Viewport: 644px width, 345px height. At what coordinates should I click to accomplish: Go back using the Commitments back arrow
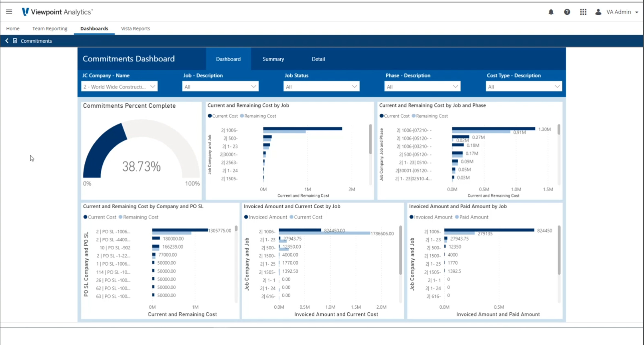(7, 41)
